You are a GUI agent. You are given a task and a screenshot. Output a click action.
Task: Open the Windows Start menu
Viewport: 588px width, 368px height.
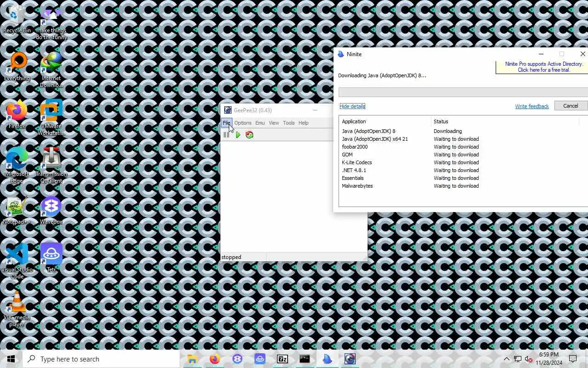[11, 359]
